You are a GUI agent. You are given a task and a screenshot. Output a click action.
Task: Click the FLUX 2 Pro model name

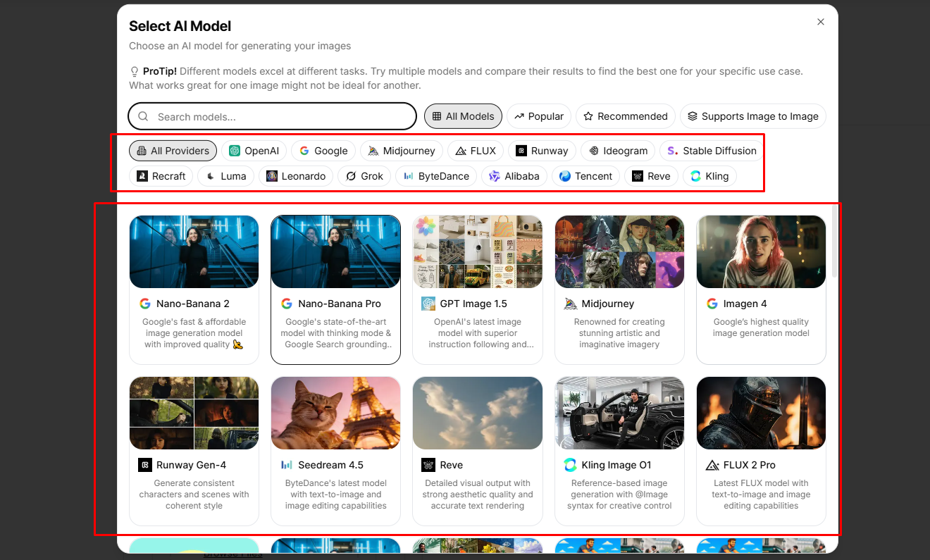click(x=750, y=465)
